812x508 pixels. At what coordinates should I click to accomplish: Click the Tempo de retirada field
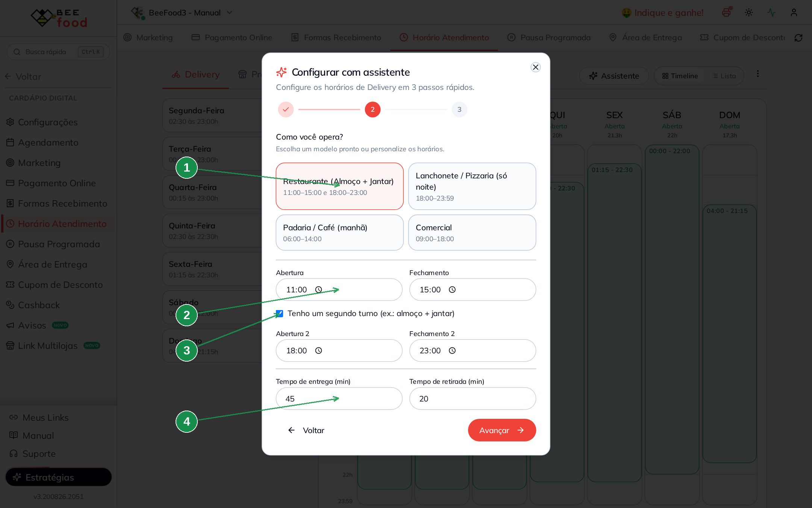[x=473, y=398]
